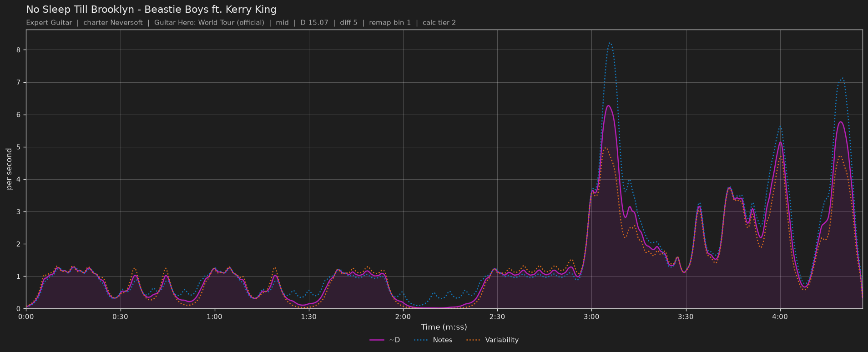
Task: Click the y-axis tick label 0
Action: tap(19, 309)
